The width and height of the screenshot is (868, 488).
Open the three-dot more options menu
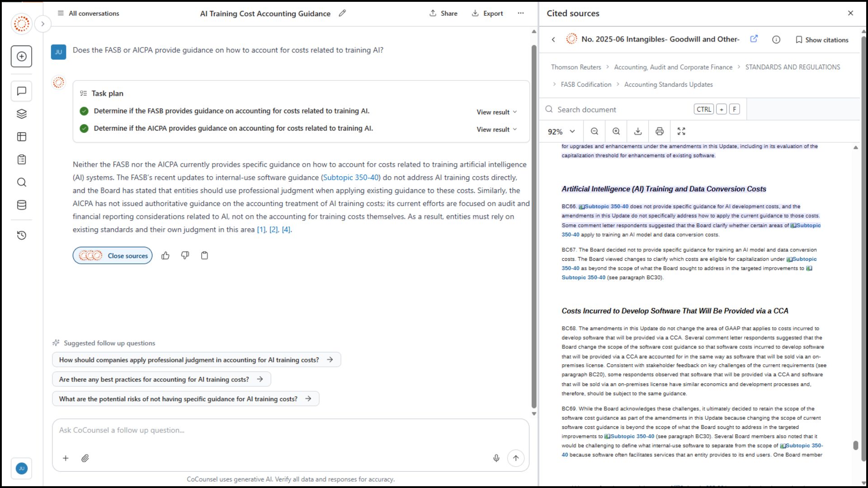(x=521, y=14)
